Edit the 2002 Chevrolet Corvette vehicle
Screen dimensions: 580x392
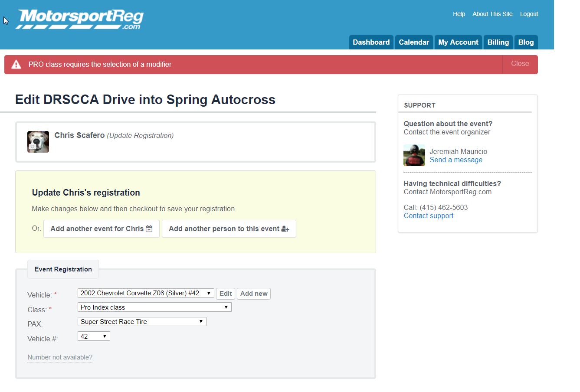pos(225,293)
